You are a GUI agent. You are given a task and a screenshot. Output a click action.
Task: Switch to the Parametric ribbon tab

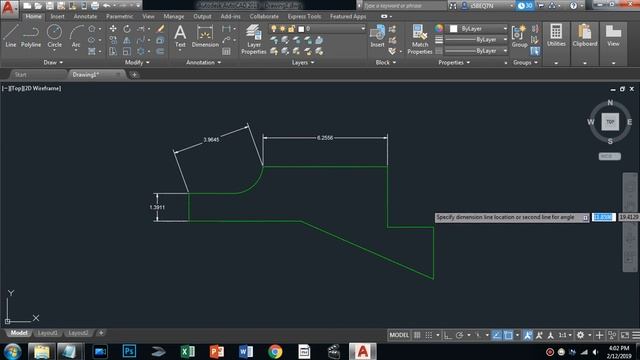(119, 16)
